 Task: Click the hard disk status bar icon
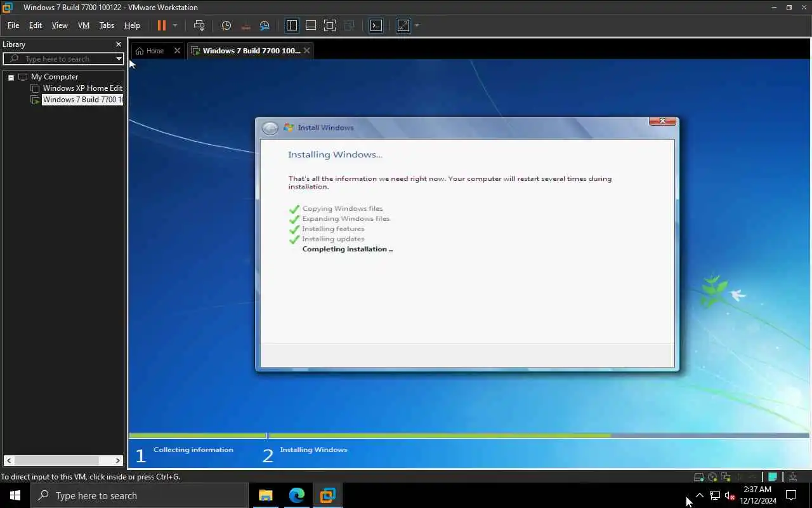698,477
